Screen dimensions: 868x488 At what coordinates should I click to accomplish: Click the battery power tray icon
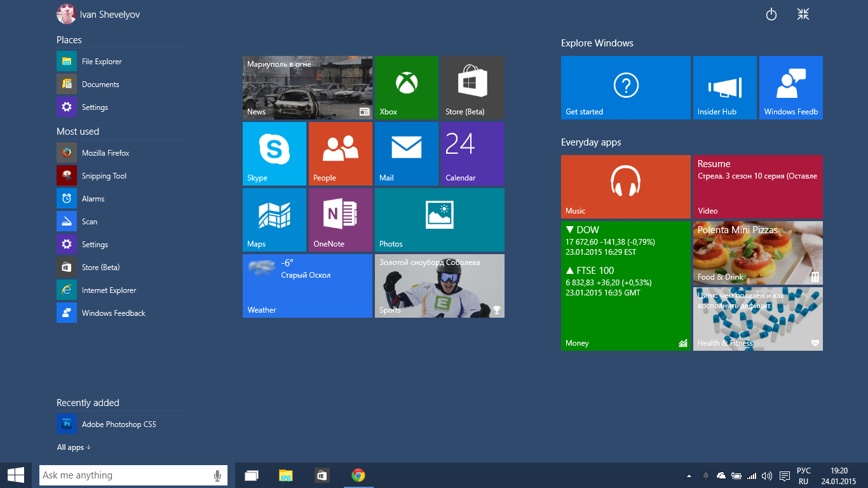tap(736, 476)
